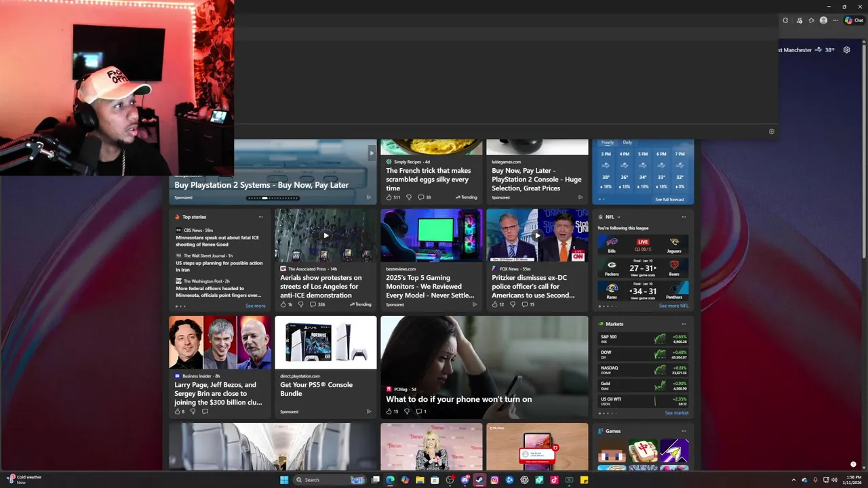The height and width of the screenshot is (488, 868).
Task: Open 2025's Top 5 Gaming Monitors ad
Action: [x=431, y=260]
